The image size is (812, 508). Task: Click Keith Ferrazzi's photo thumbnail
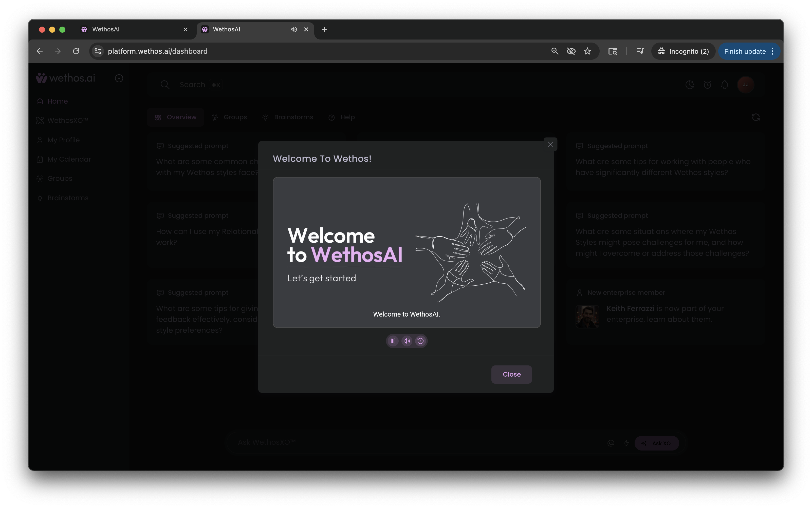coord(587,317)
